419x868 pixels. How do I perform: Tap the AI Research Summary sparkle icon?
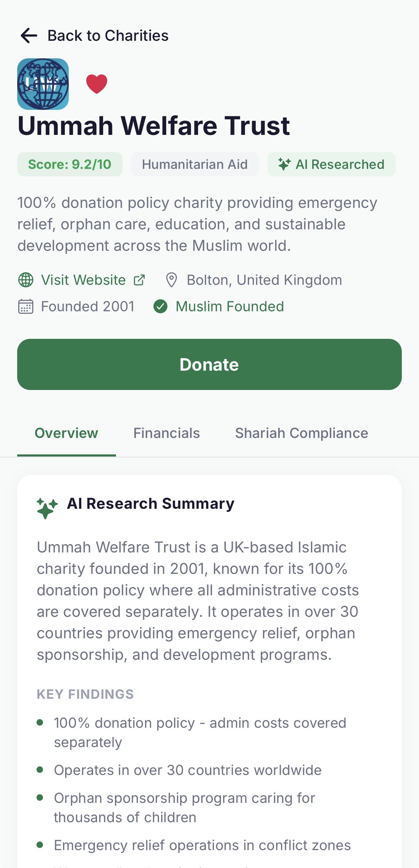(47, 508)
